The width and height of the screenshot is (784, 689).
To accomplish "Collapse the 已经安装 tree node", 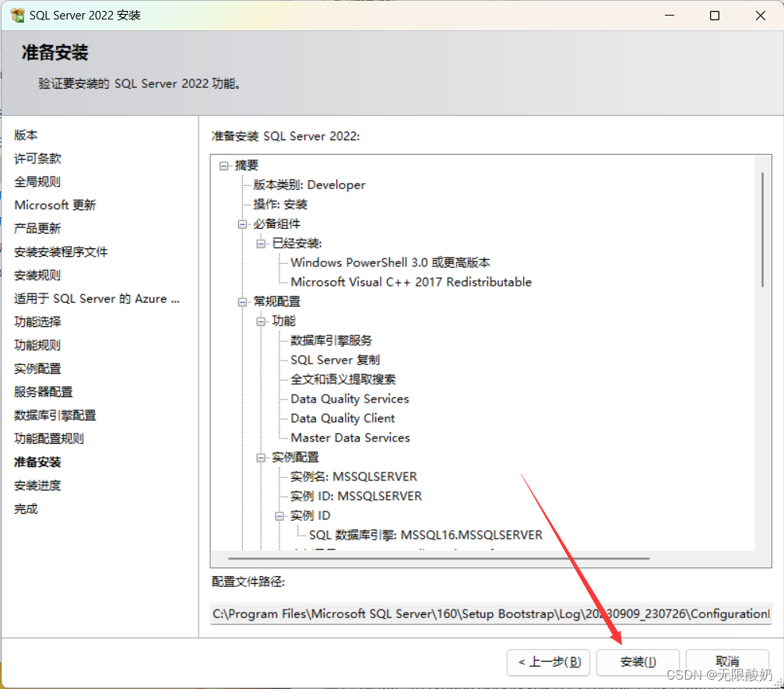I will 262,244.
